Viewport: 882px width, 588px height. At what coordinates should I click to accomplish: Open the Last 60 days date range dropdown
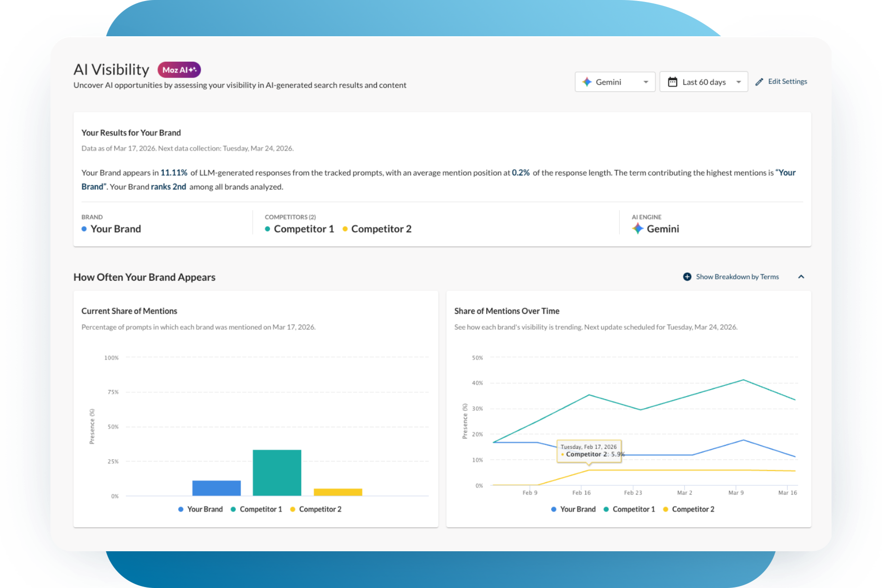coord(704,82)
